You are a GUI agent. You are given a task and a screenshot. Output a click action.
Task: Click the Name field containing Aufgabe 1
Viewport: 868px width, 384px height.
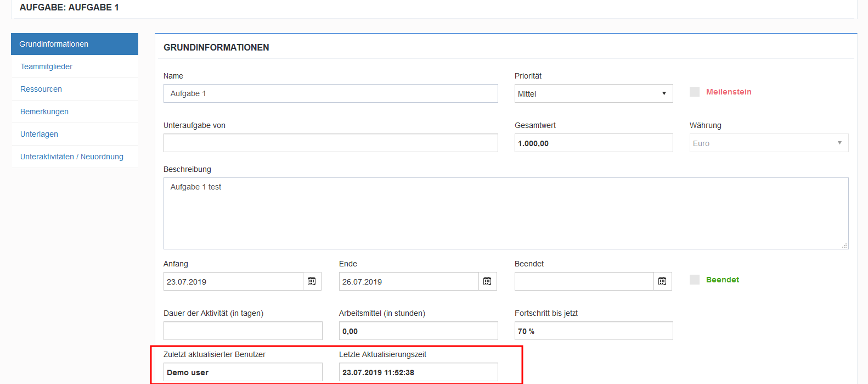(331, 93)
